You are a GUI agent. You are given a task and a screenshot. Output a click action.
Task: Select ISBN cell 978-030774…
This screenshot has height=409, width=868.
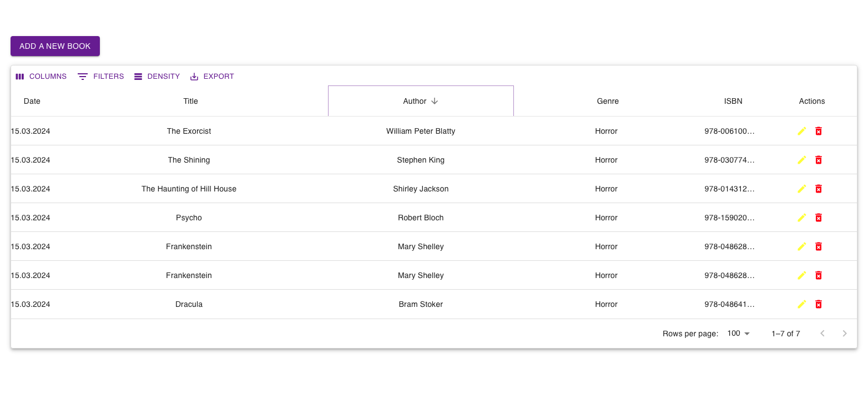(729, 160)
